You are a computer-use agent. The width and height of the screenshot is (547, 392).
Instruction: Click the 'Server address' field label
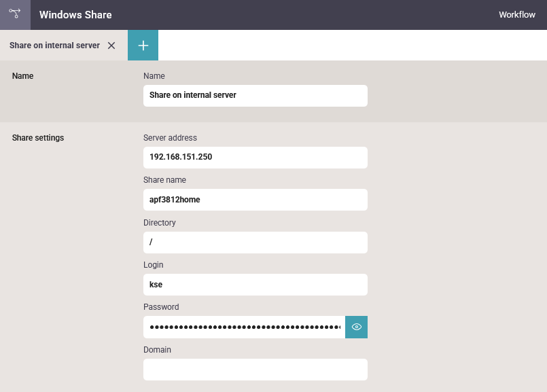point(170,138)
